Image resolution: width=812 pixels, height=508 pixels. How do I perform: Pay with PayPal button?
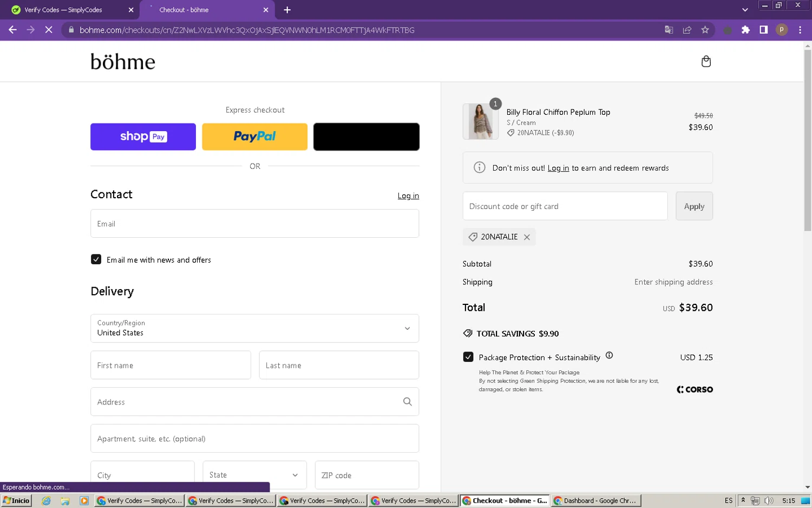(x=254, y=136)
